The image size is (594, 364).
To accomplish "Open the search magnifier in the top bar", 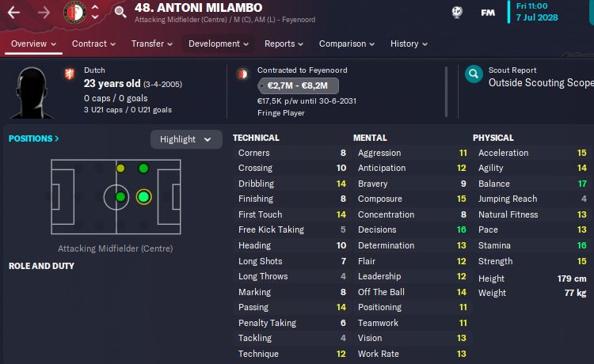I will 120,12.
